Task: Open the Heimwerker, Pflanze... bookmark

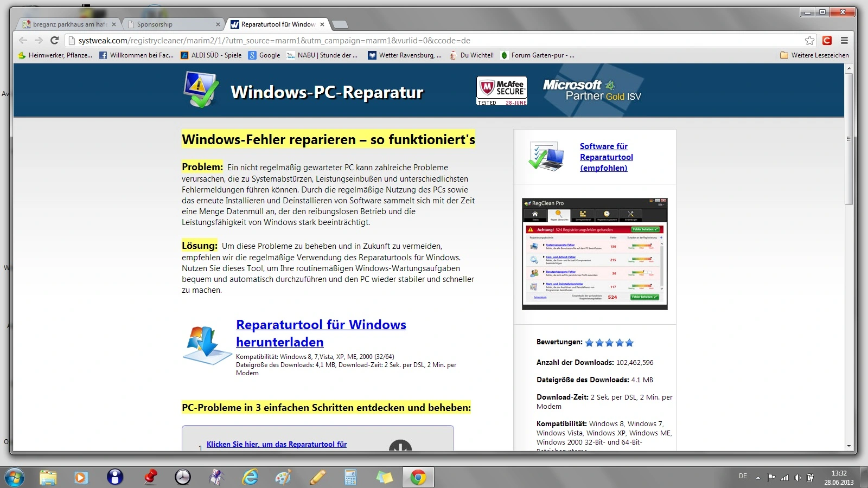Action: (55, 55)
